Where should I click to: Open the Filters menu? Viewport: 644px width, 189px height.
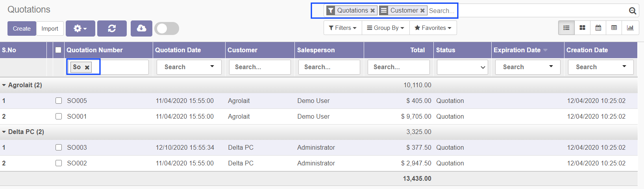(342, 28)
